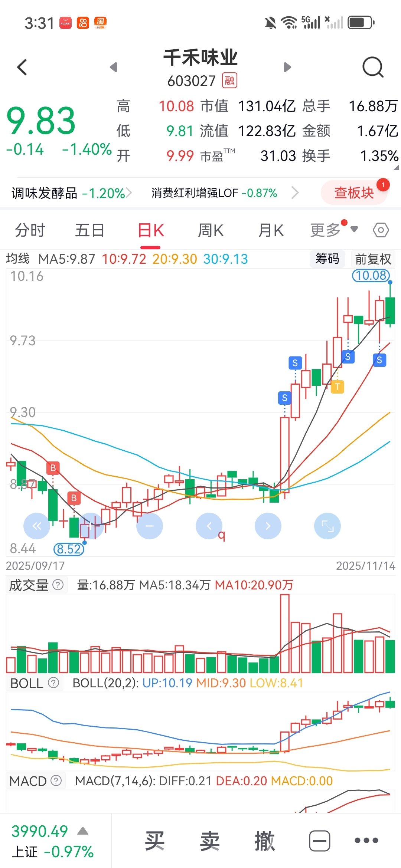401x868 pixels.
Task: Go to previous stock with left triangle
Action: [x=114, y=67]
